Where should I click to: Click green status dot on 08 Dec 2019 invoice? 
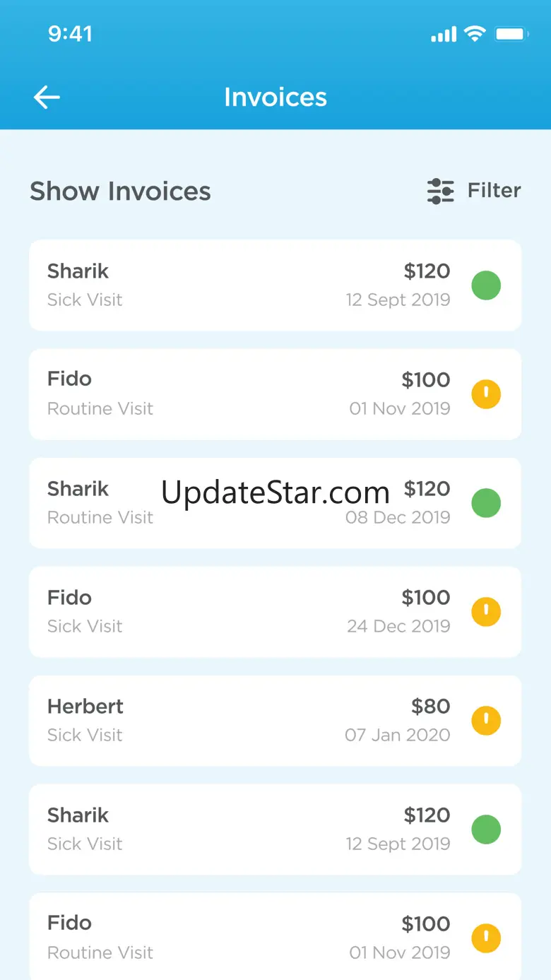(486, 503)
